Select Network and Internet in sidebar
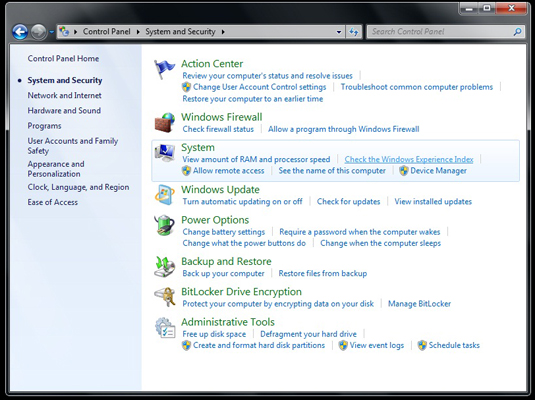 click(64, 95)
